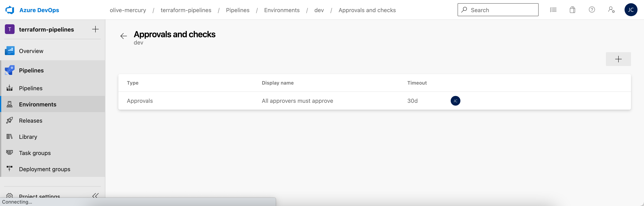Open the Azure DevOps home link
Image resolution: width=644 pixels, height=206 pixels.
39,10
